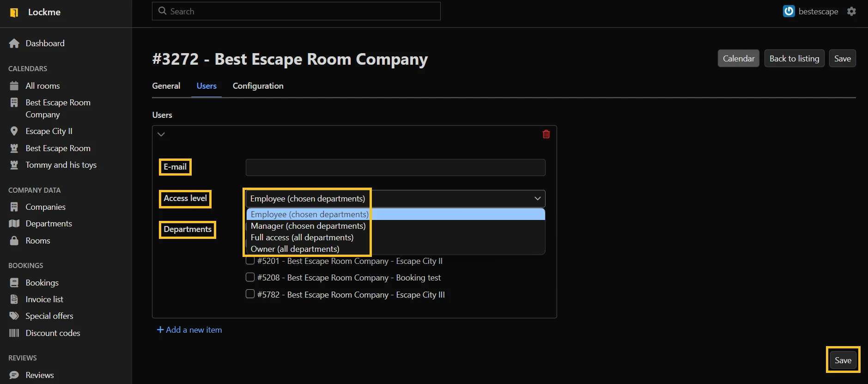The image size is (868, 384).
Task: Switch to the Configuration tab
Action: point(258,86)
